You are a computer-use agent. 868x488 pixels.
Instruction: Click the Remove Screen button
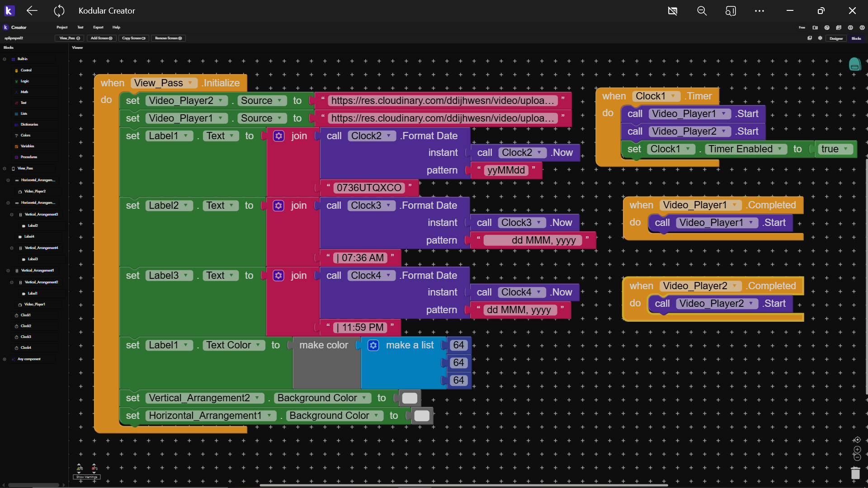tap(168, 38)
